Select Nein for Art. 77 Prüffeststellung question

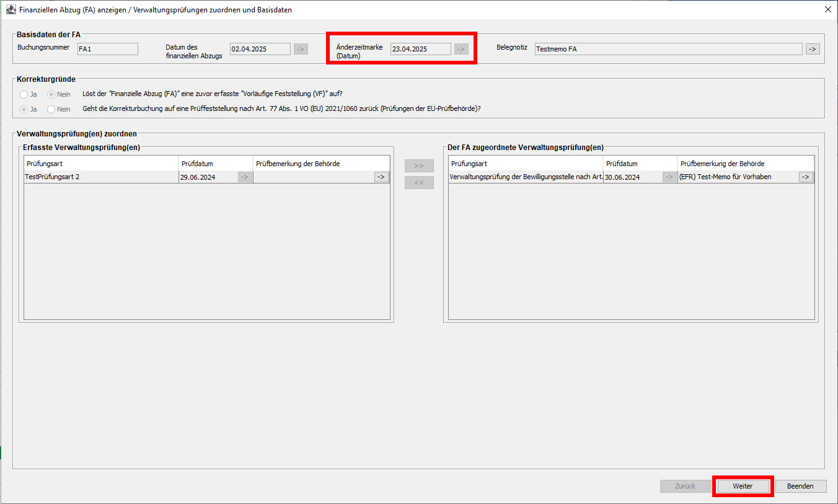coord(51,109)
